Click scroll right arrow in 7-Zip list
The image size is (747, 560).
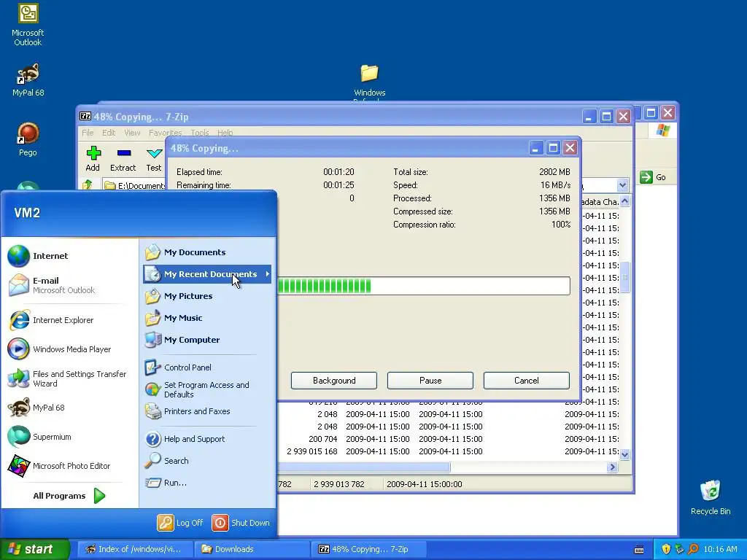coord(613,467)
